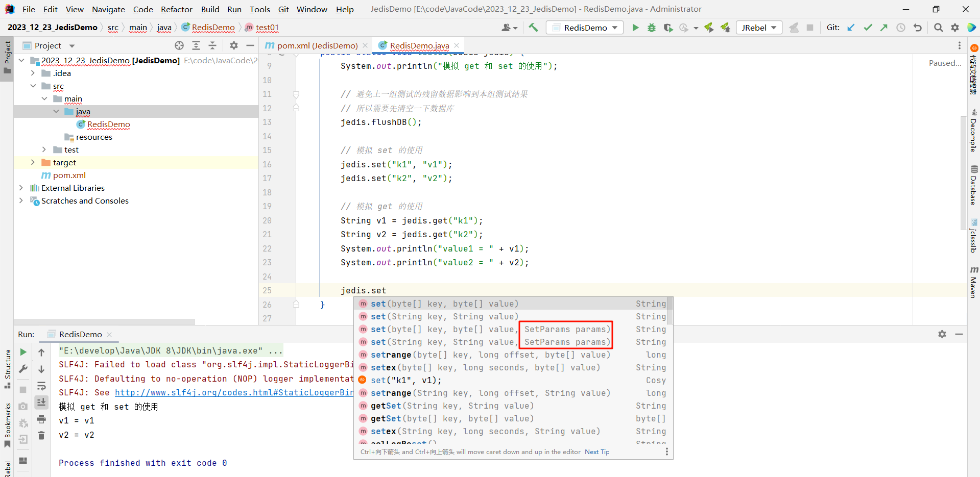Expand the test folder
980x477 pixels.
[44, 149]
